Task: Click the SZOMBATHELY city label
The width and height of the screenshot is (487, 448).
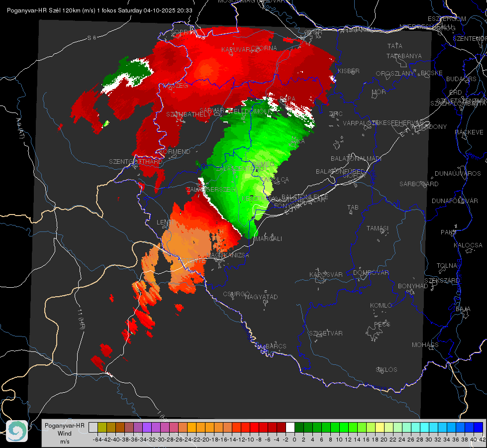Action: point(189,114)
